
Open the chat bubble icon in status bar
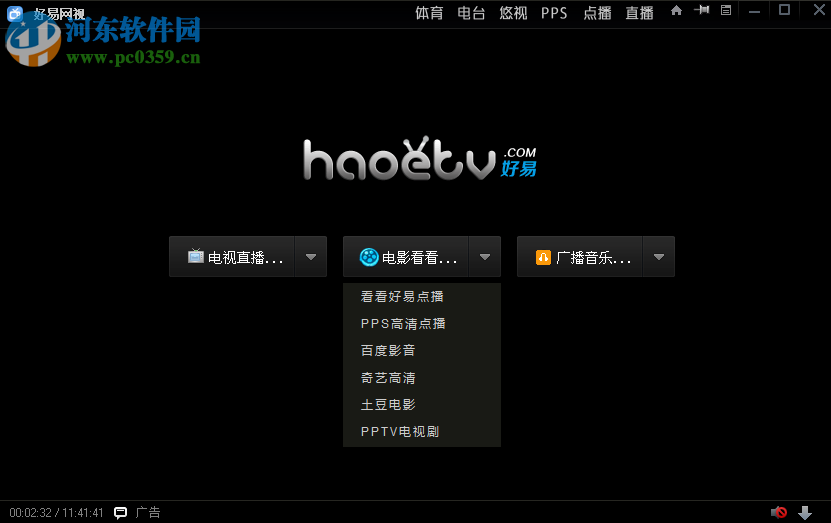tap(121, 512)
